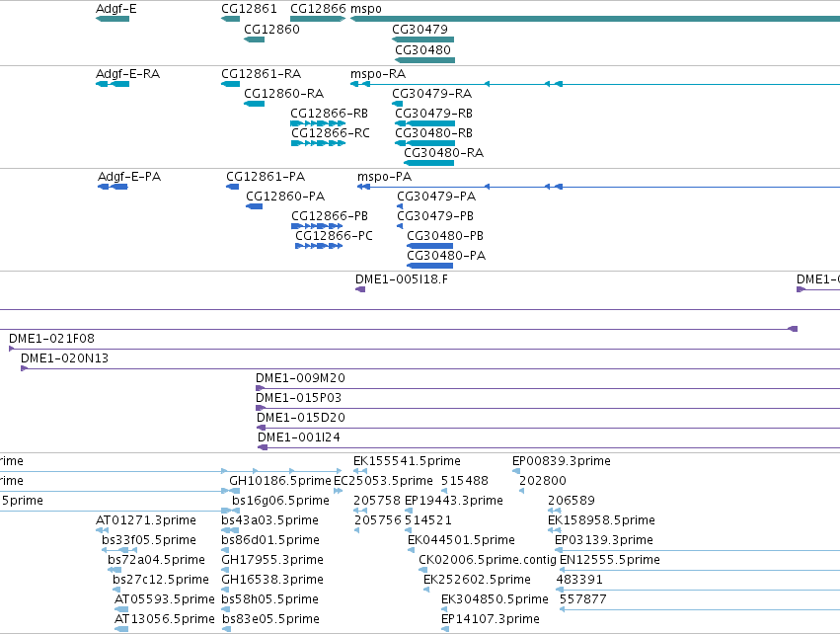Screen dimensions: 840x634
Task: Select the 205756 feature label
Action: click(378, 520)
